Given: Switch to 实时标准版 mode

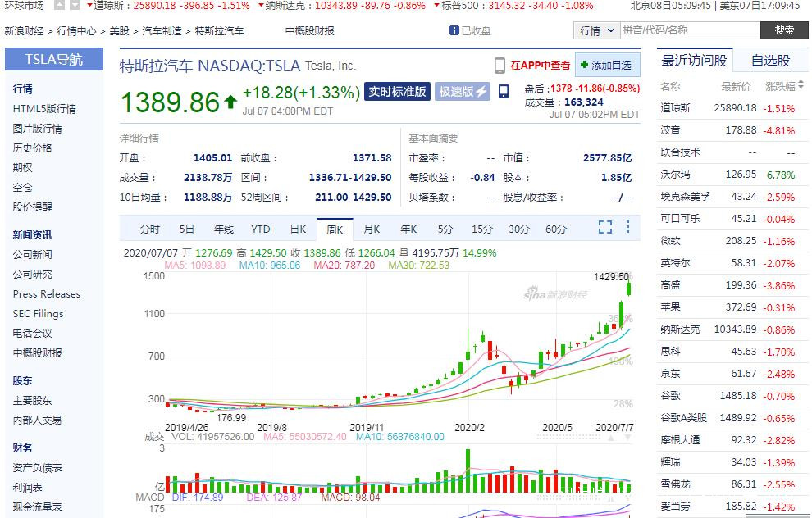Looking at the screenshot, I should tap(397, 92).
